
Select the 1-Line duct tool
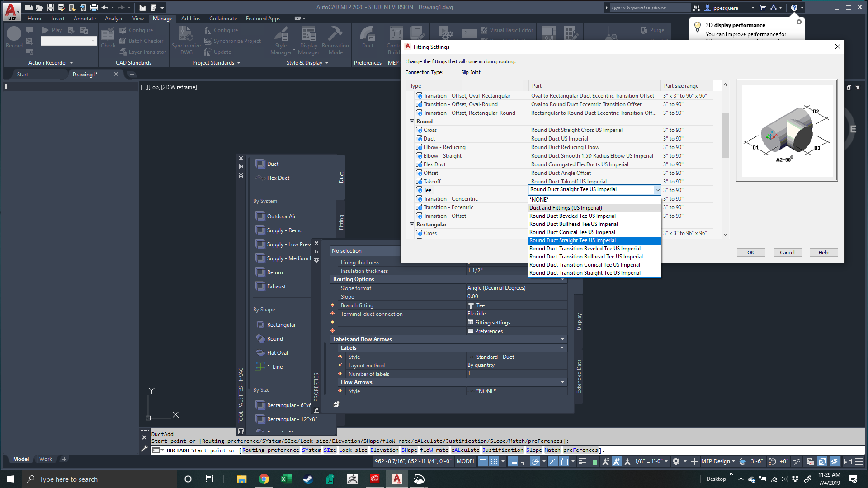pos(269,366)
